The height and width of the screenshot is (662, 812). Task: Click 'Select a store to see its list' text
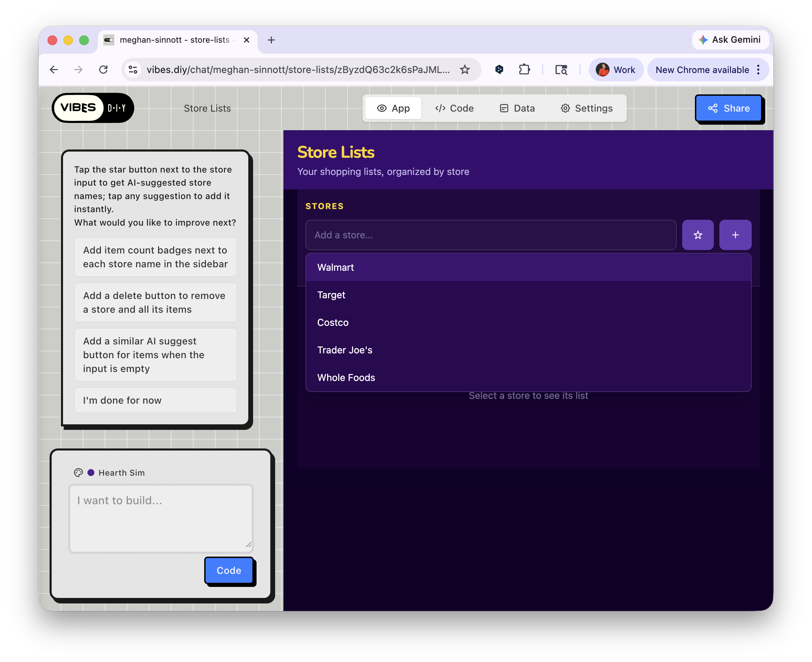click(528, 395)
